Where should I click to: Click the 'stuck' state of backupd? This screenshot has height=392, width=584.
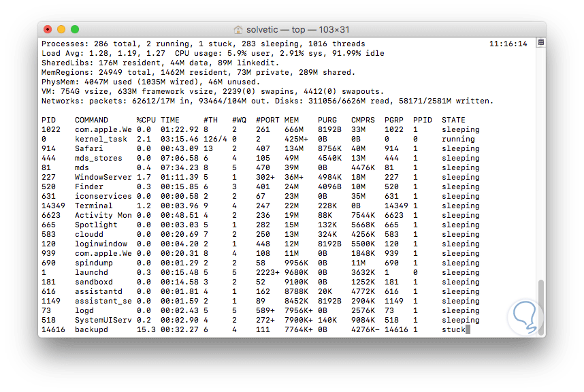453,329
